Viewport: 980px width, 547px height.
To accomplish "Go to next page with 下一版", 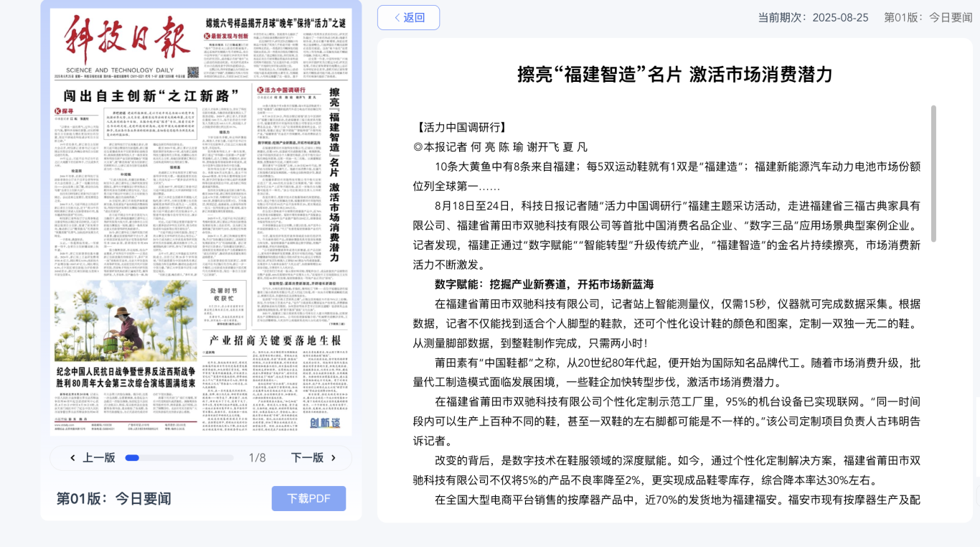I will pyautogui.click(x=307, y=458).
